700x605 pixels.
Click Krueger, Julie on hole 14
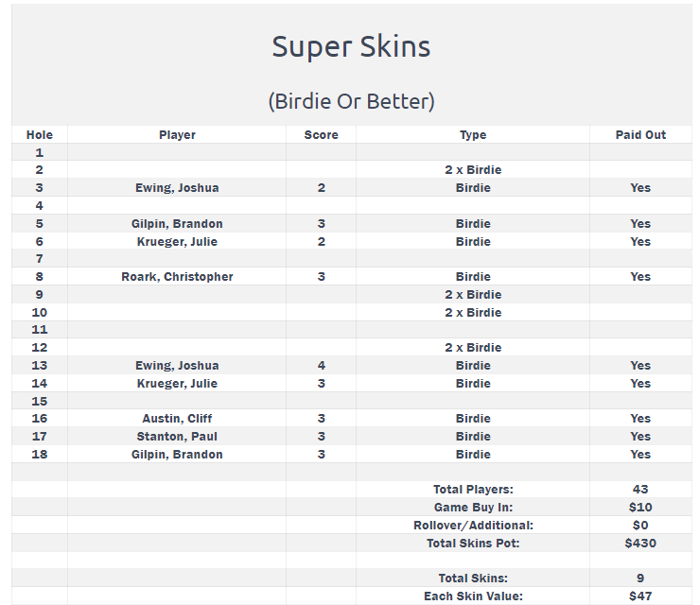point(177,384)
